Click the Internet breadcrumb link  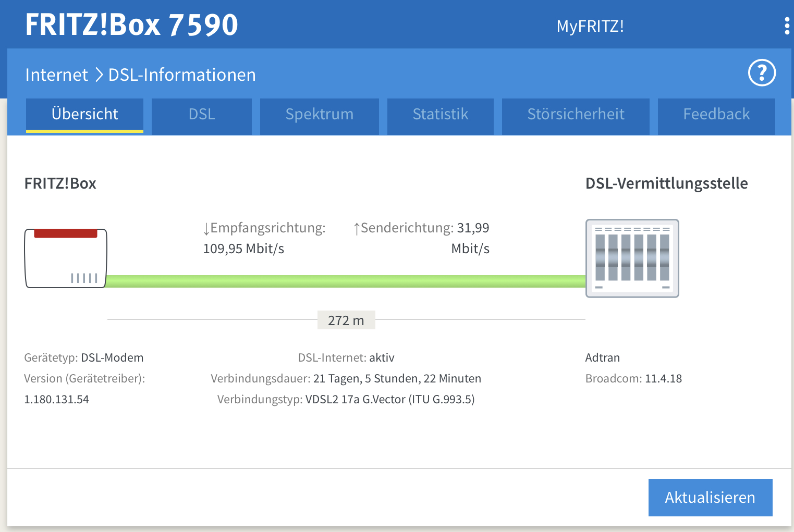(57, 75)
